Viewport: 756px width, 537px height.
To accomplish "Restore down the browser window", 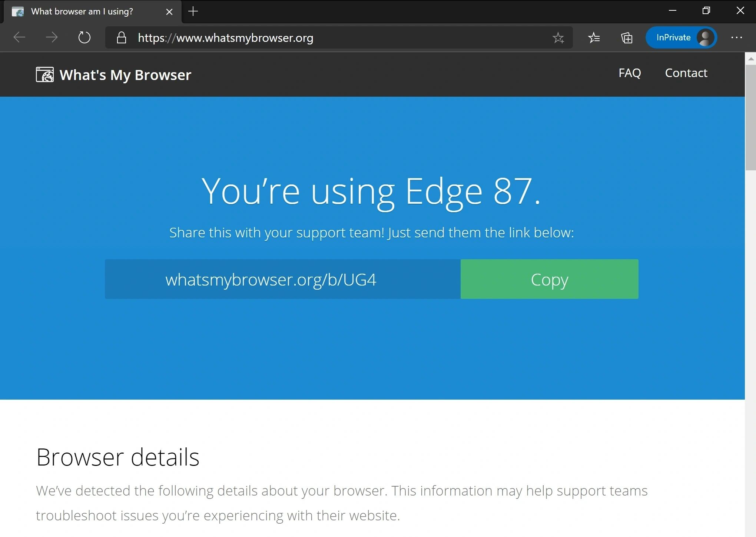I will click(x=706, y=11).
